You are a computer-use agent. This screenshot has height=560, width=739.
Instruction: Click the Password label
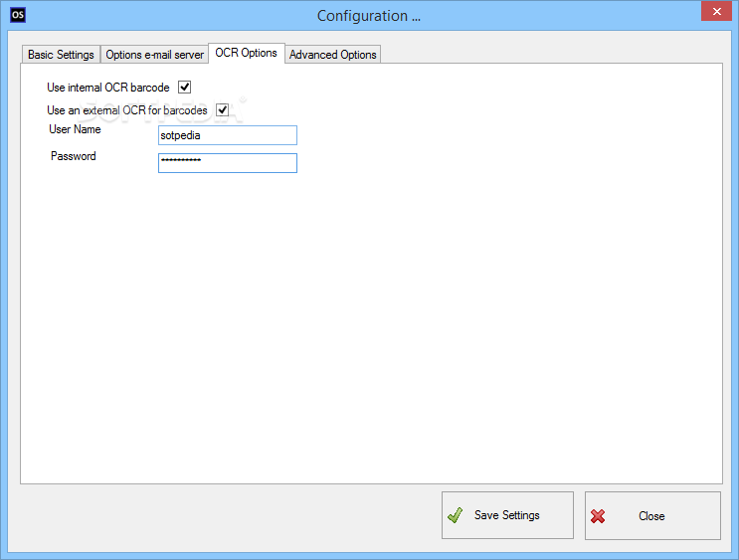pos(74,156)
